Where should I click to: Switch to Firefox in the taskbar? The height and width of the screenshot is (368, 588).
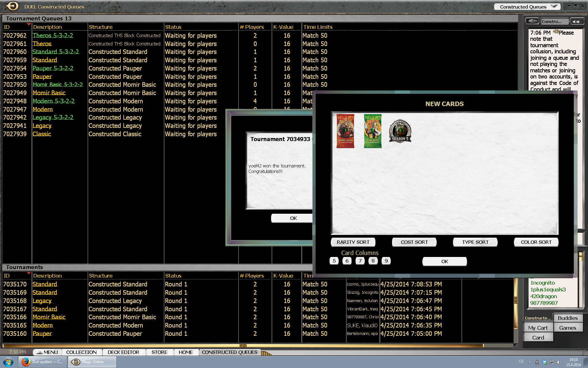[x=42, y=362]
